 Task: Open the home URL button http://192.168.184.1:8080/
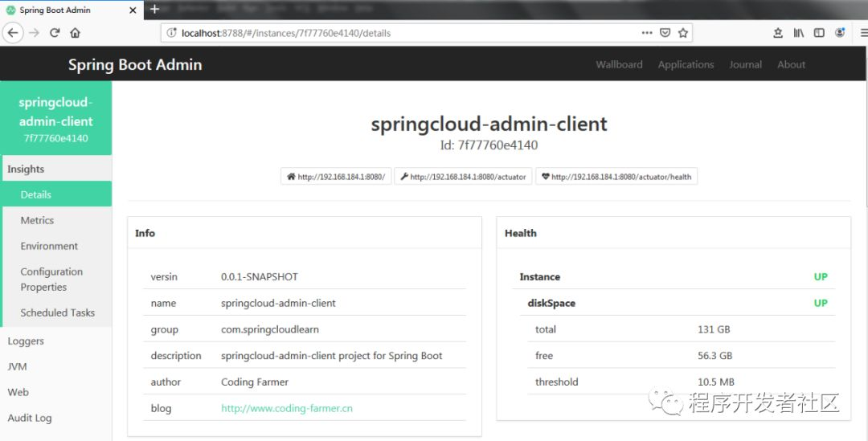point(336,177)
